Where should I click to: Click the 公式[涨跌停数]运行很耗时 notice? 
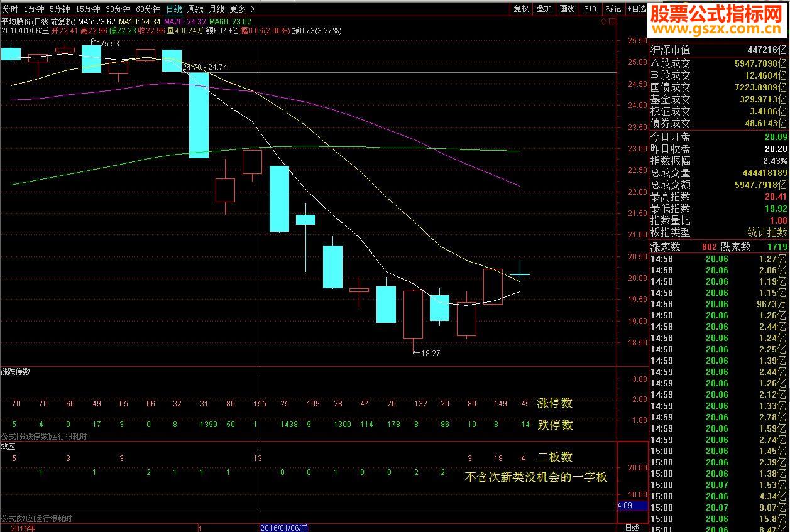[x=44, y=436]
